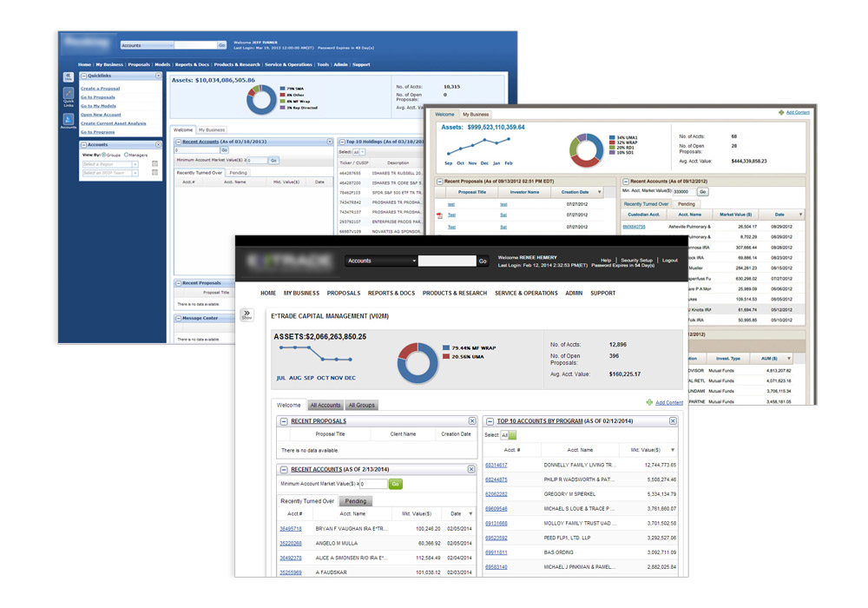
Task: Click the Logout link in E*TRADE header
Action: click(x=670, y=261)
